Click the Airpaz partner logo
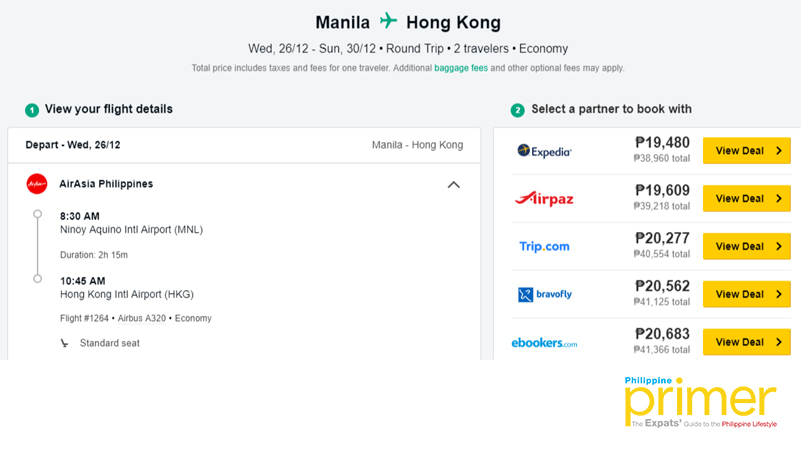This screenshot has width=801, height=449. coord(544,199)
